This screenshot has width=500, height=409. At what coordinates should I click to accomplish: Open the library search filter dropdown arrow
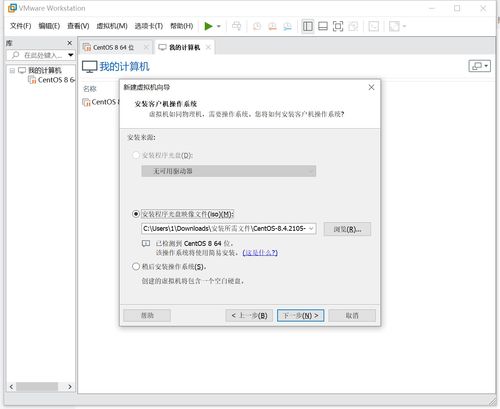[71, 55]
